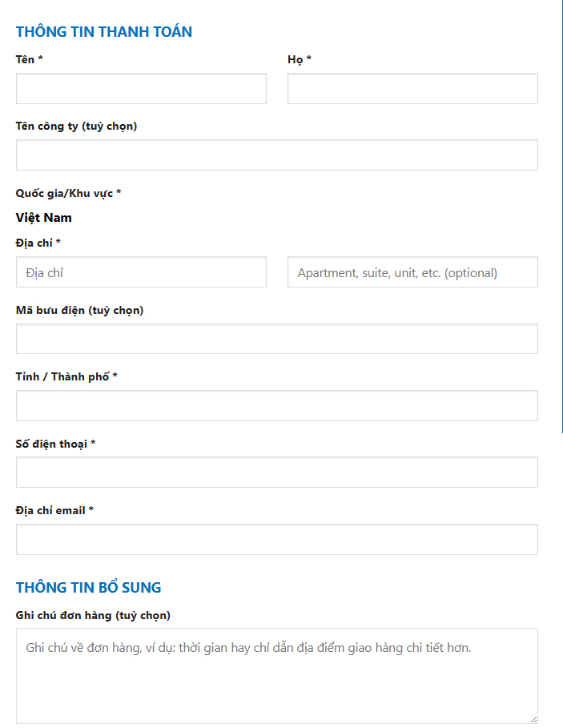This screenshot has height=728, width=563.
Task: Click the THÔNG TIN THANH TOÁN heading
Action: [x=104, y=31]
